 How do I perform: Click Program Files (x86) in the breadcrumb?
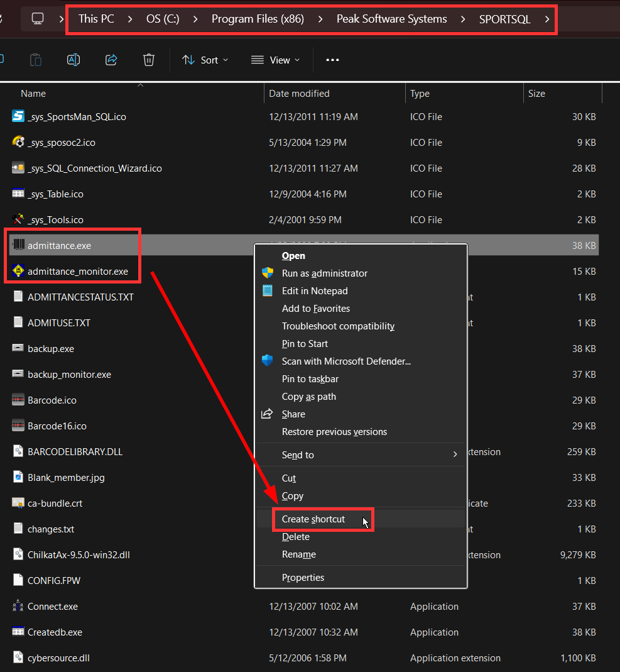tap(258, 19)
